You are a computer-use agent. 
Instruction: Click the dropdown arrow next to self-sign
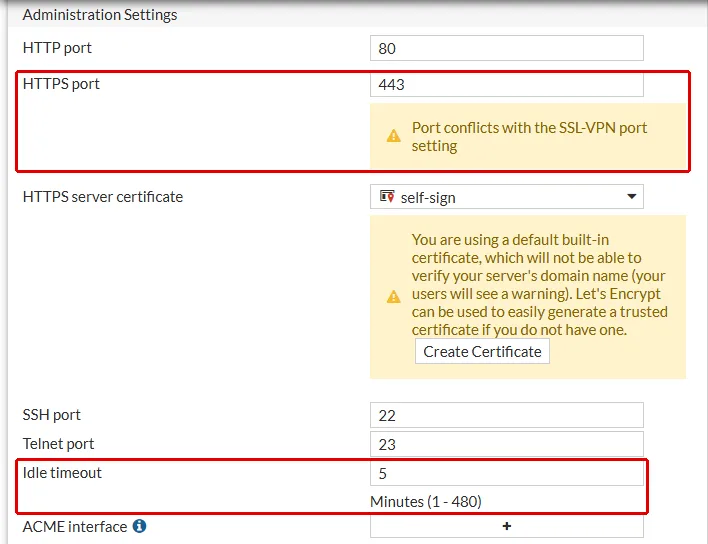point(632,196)
